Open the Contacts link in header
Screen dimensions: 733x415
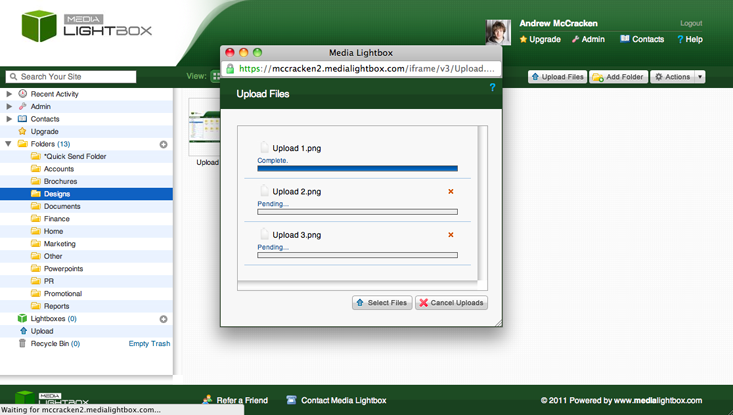pos(641,39)
